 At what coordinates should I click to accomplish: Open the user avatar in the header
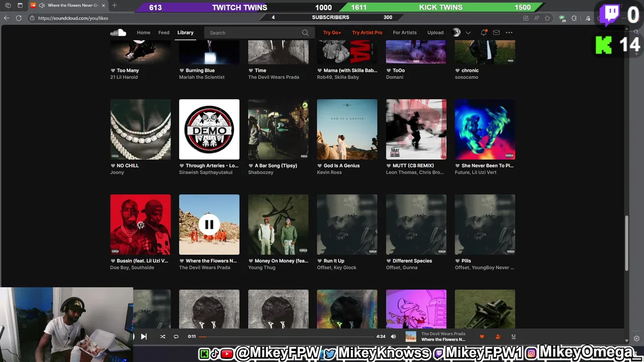[456, 33]
